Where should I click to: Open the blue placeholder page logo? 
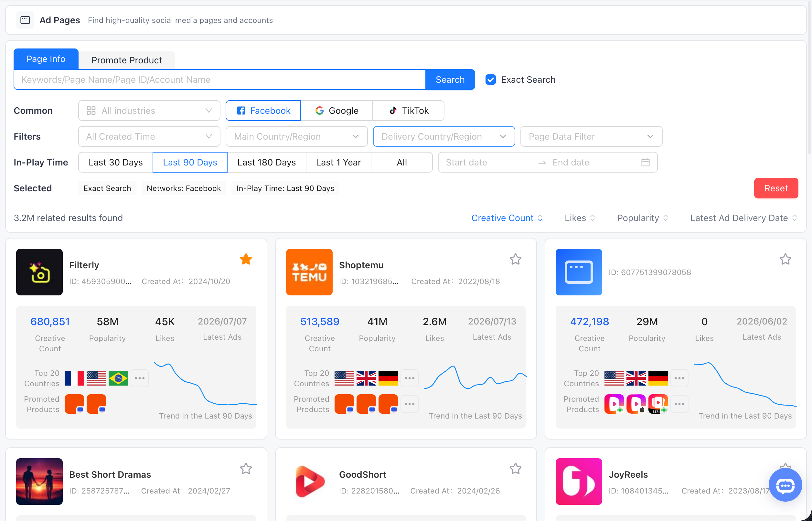coord(579,272)
